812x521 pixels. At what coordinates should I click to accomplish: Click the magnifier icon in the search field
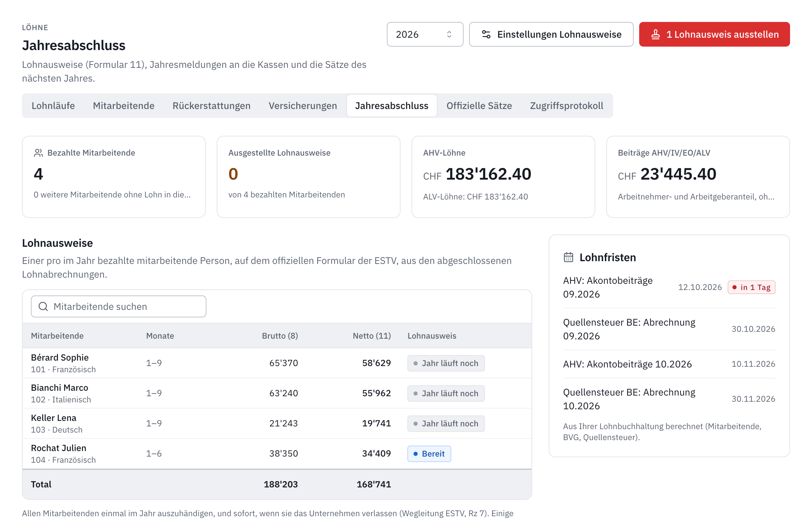click(x=43, y=306)
